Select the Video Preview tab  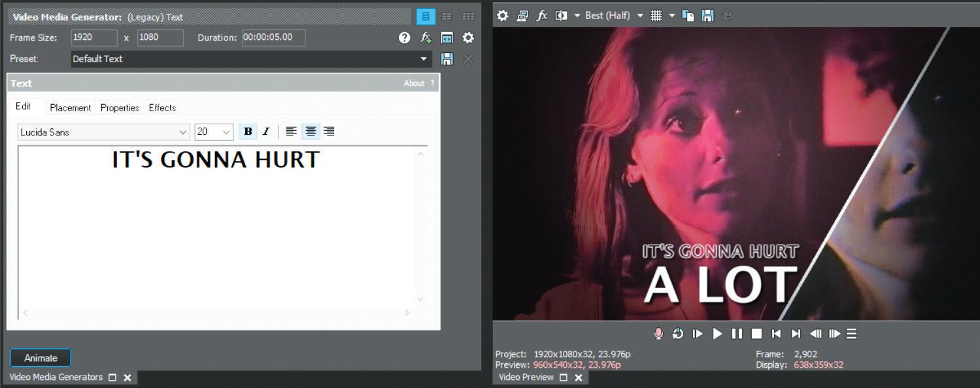pos(526,378)
